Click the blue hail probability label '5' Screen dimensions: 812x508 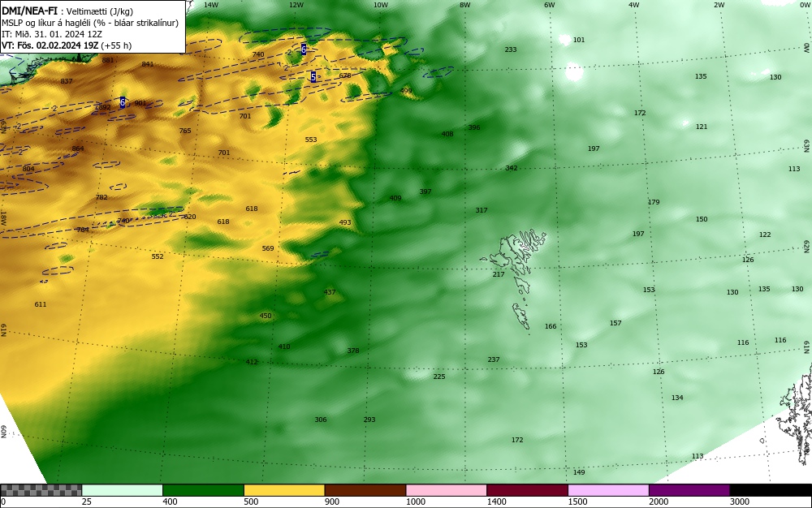pos(313,76)
